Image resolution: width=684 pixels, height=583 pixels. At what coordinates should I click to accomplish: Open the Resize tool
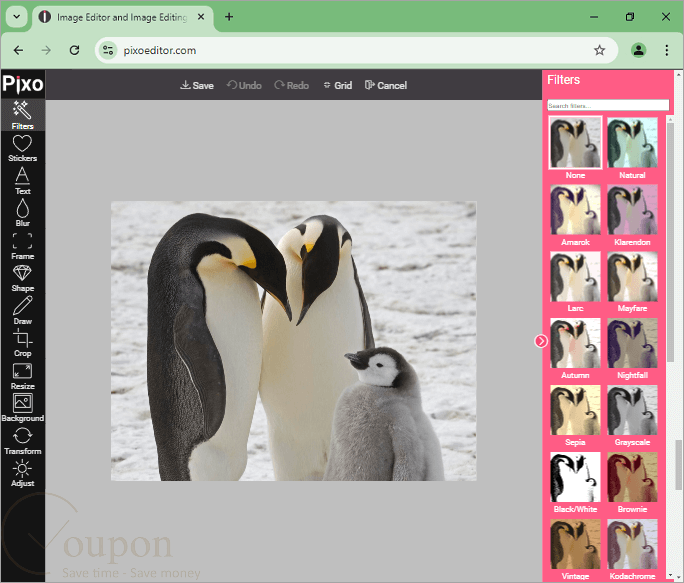click(22, 376)
